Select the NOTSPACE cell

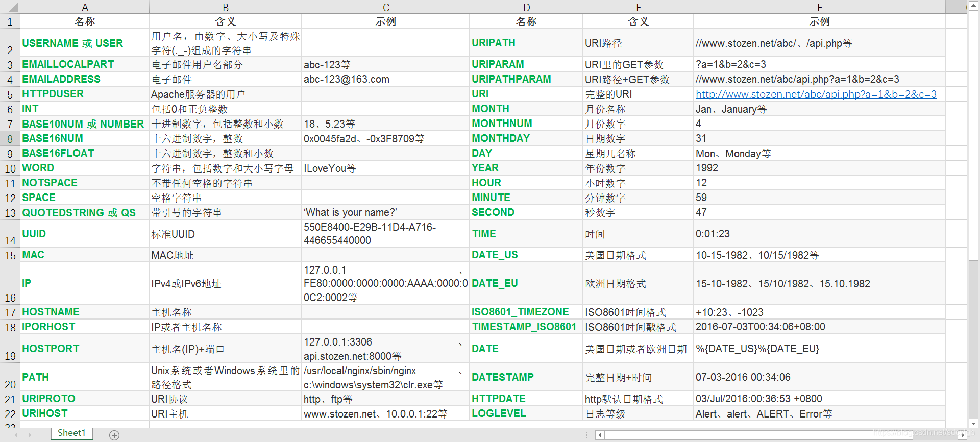click(85, 183)
